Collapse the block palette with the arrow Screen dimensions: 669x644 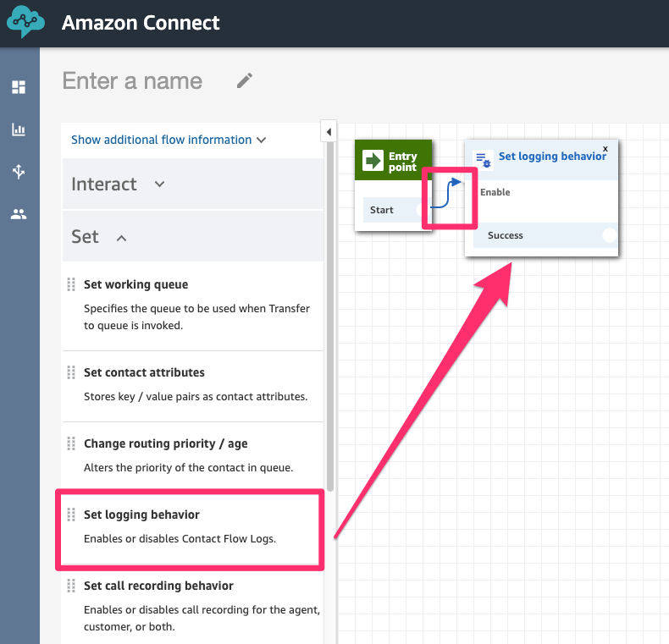pyautogui.click(x=329, y=132)
